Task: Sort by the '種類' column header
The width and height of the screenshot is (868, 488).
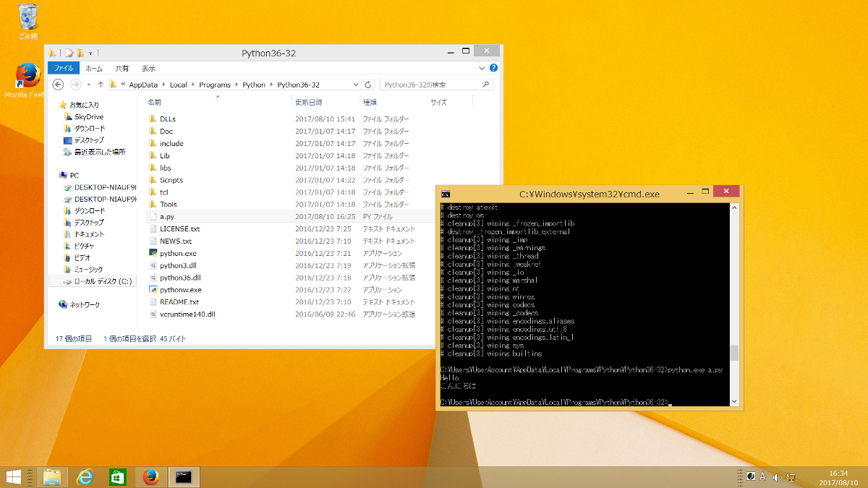Action: 370,103
